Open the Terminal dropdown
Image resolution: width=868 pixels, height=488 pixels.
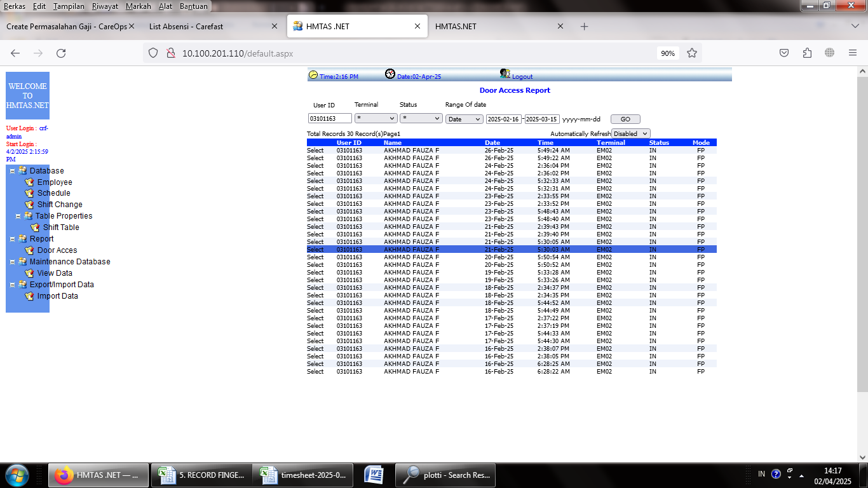[x=376, y=119]
